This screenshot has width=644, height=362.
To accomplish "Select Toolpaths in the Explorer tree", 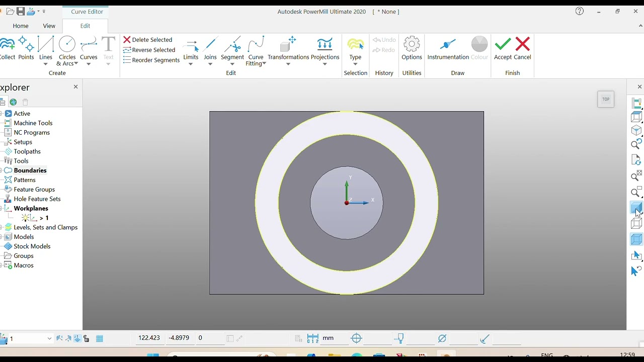I will coord(27,151).
